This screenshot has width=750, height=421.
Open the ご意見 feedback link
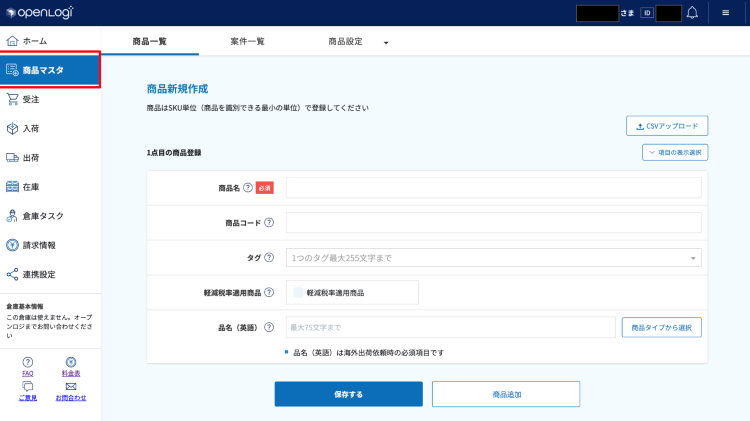pyautogui.click(x=28, y=398)
